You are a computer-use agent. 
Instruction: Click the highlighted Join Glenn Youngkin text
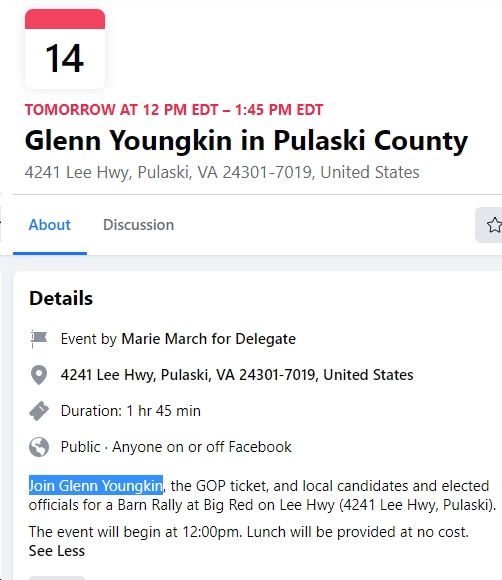pos(96,486)
